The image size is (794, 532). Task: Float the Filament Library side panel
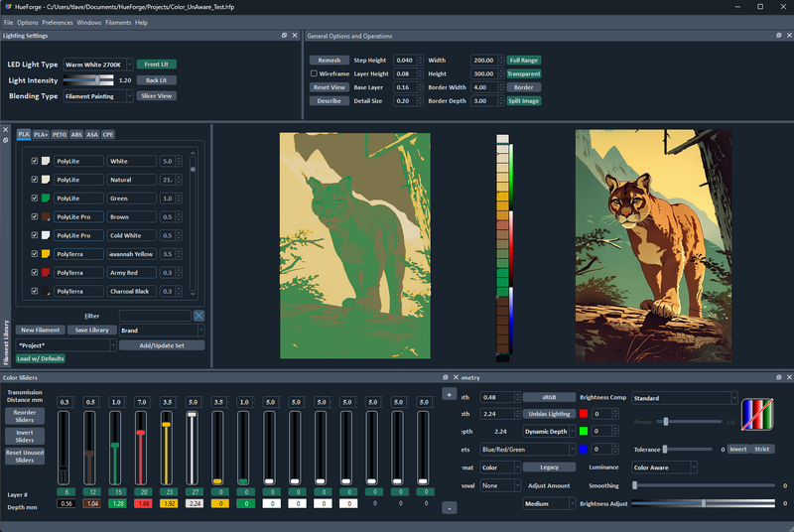tap(5, 140)
